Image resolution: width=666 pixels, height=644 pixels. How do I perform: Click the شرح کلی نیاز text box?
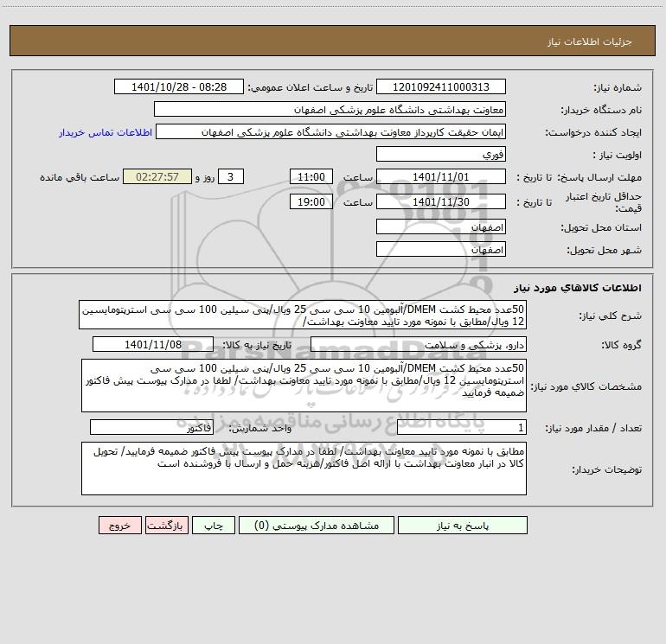point(303,315)
